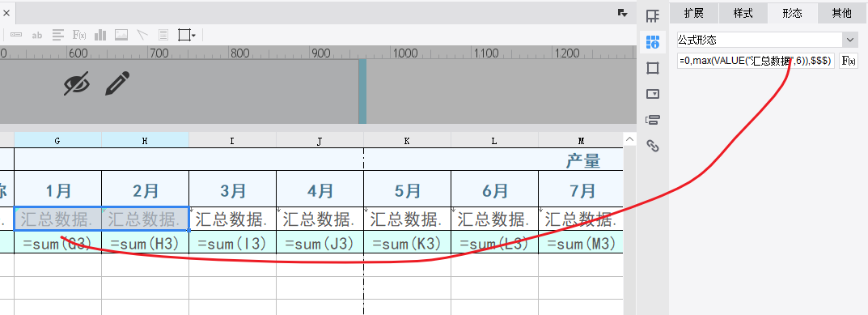This screenshot has width=868, height=315.
Task: Select the =sum(J3) cell
Action: pos(320,242)
